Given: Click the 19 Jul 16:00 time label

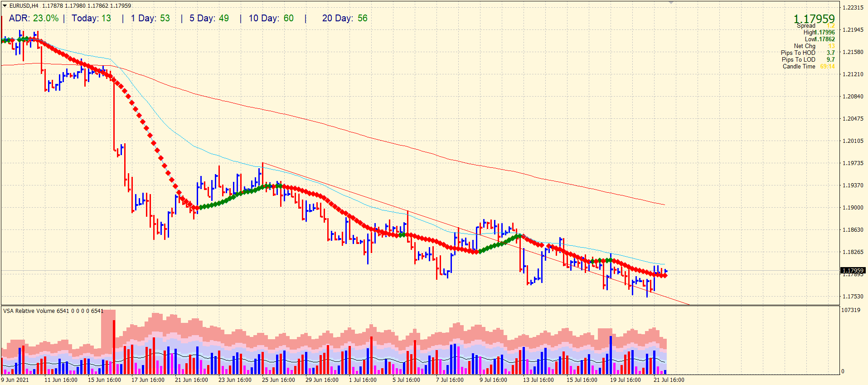Looking at the screenshot, I should pyautogui.click(x=626, y=380).
